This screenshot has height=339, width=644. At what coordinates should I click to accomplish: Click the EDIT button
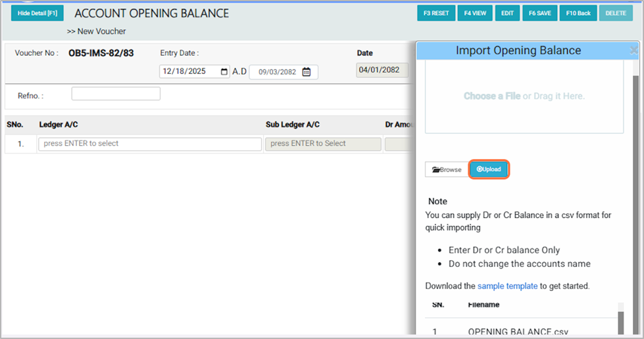pyautogui.click(x=507, y=13)
